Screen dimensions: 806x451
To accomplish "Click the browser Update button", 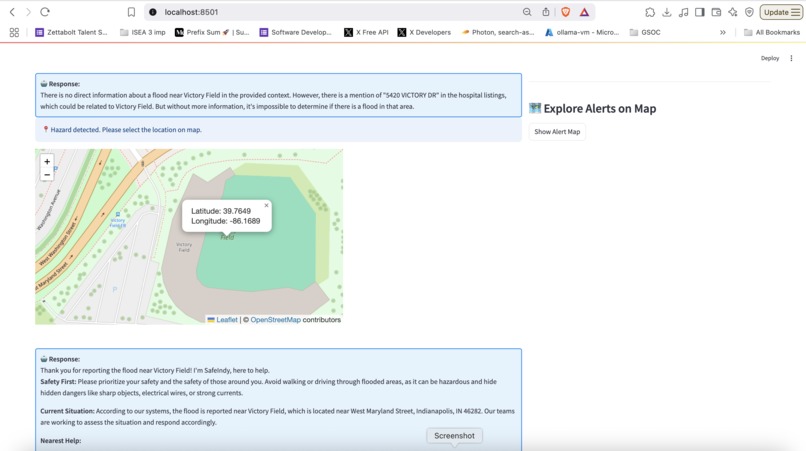I will [x=781, y=12].
